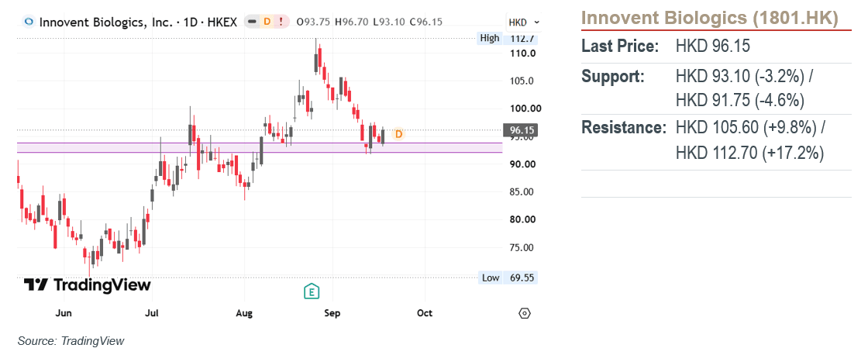Image resolution: width=868 pixels, height=355 pixels.
Task: Click the High 112.7 price label
Action: point(507,38)
